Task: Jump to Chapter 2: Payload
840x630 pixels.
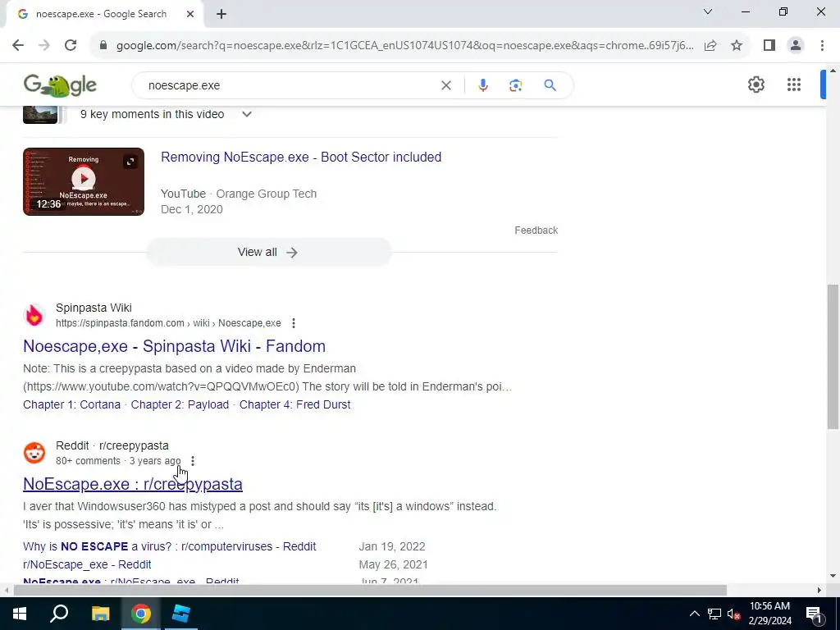Action: pos(180,404)
